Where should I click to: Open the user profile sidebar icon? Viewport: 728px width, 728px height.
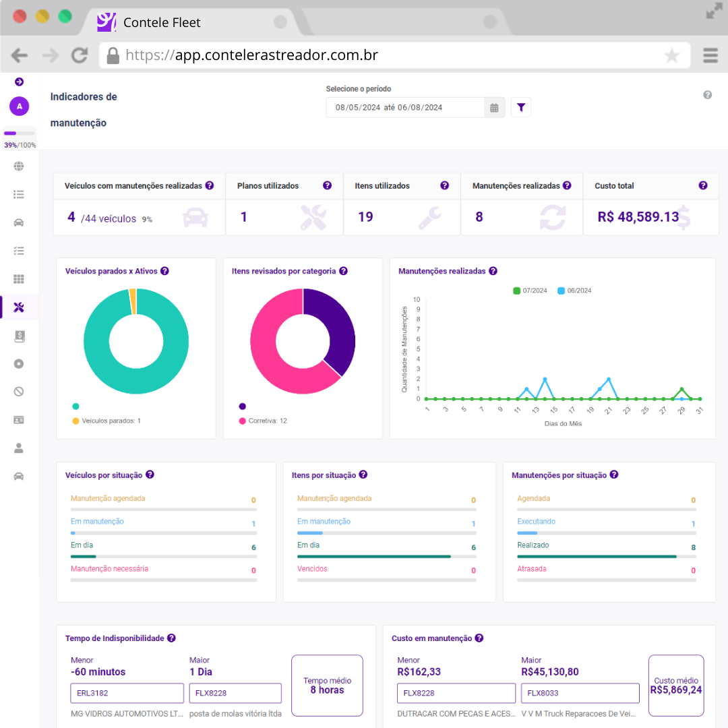(19, 448)
